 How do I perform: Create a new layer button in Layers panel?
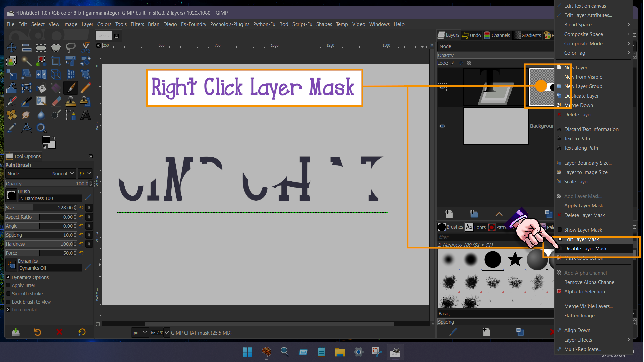click(449, 214)
